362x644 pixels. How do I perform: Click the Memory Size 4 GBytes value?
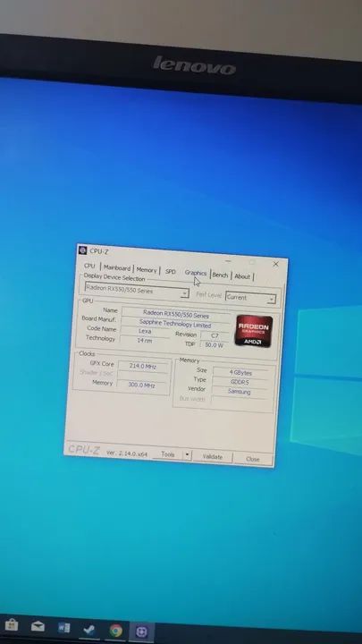click(240, 372)
